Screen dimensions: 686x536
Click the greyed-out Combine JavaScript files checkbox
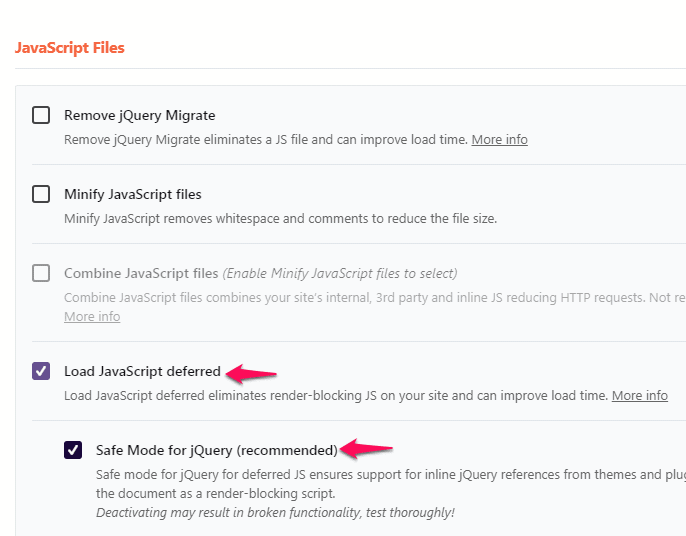(x=41, y=273)
